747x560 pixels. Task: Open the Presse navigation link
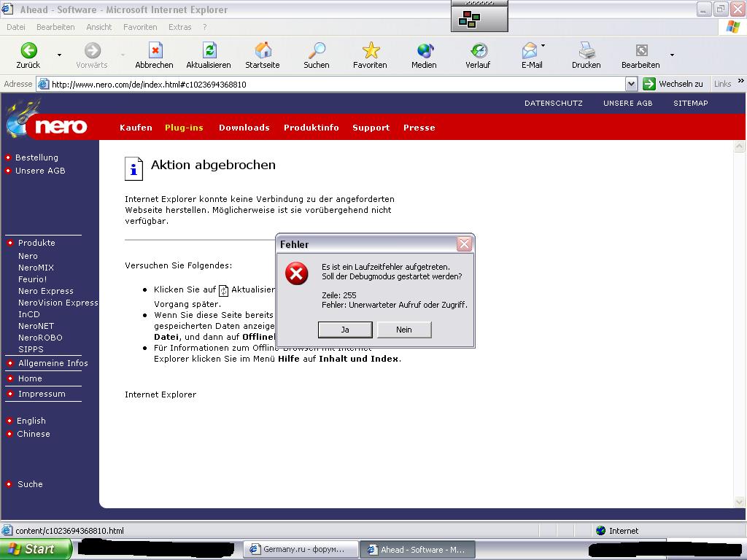point(419,128)
